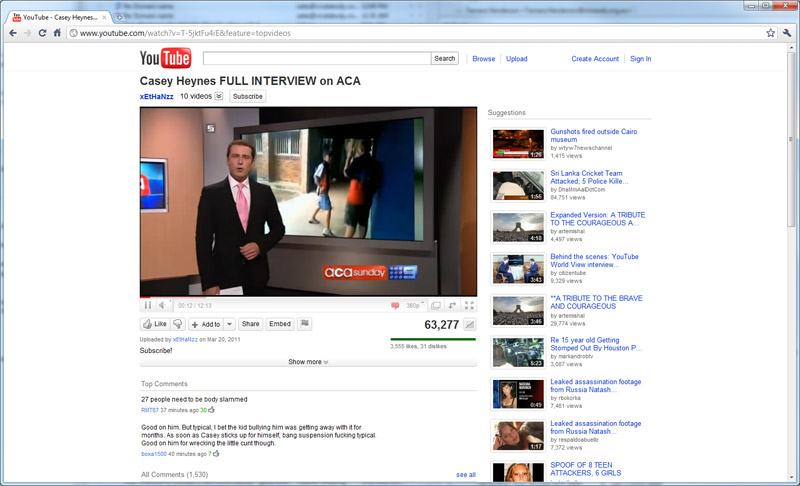Open the 360p video quality menu
Image resolution: width=800 pixels, height=486 pixels.
(413, 305)
